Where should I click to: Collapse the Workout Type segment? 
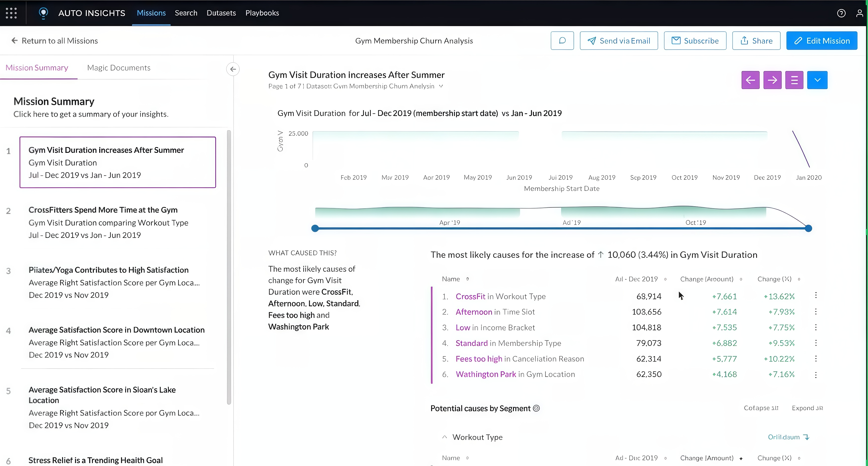(x=445, y=437)
